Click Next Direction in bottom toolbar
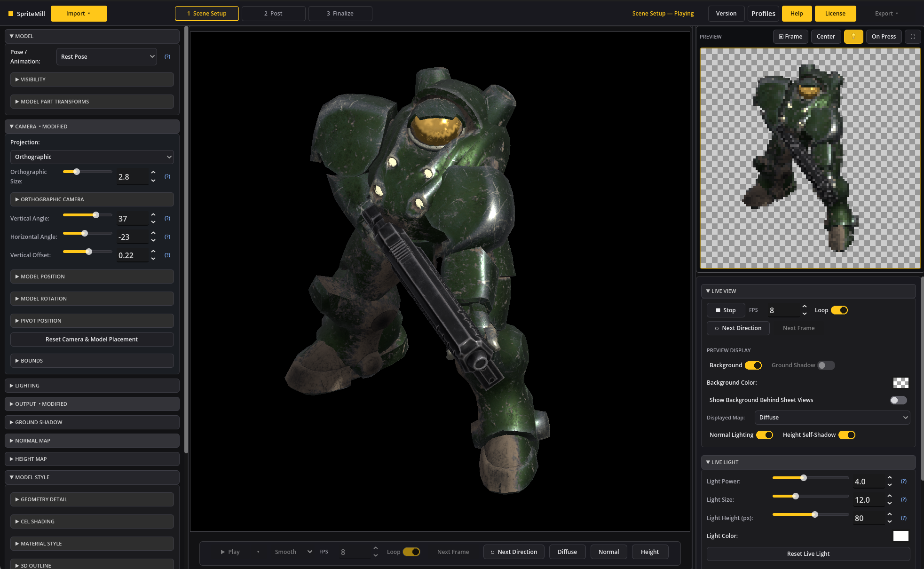This screenshot has height=569, width=924. [x=513, y=552]
